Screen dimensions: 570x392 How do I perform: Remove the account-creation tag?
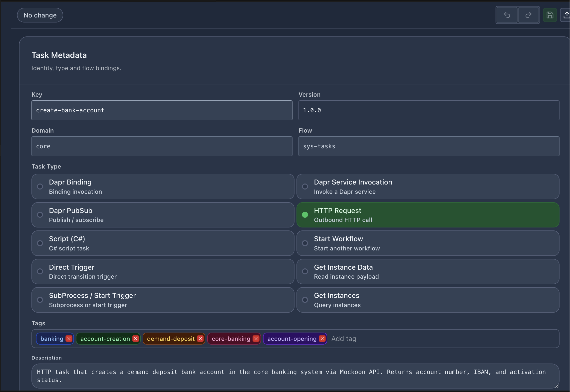point(136,339)
